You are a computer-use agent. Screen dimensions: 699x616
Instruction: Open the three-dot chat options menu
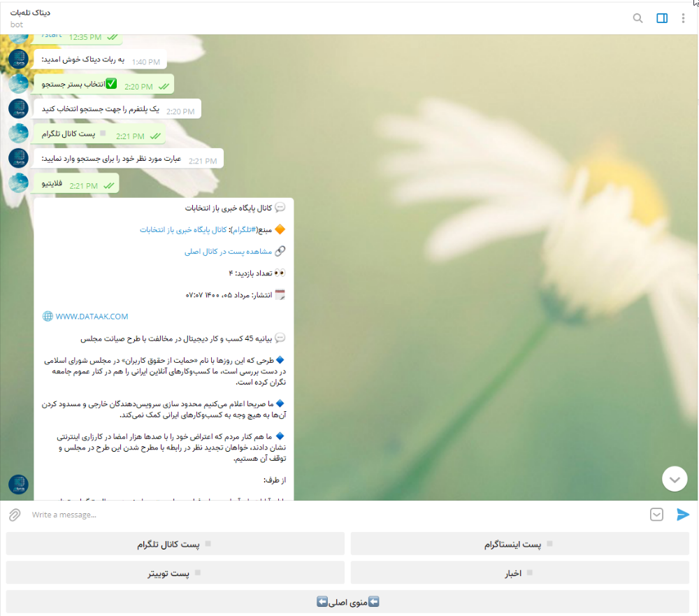[684, 18]
